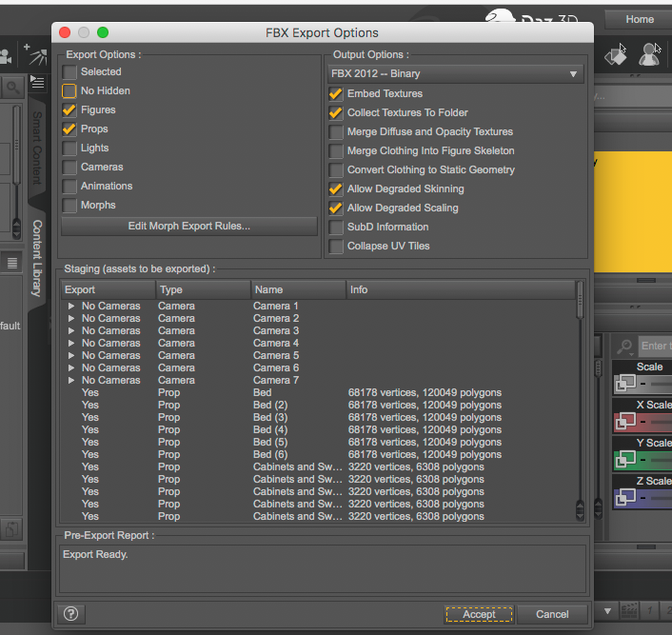Expand the Camera 7 staging tree row
672x635 pixels.
(x=71, y=381)
